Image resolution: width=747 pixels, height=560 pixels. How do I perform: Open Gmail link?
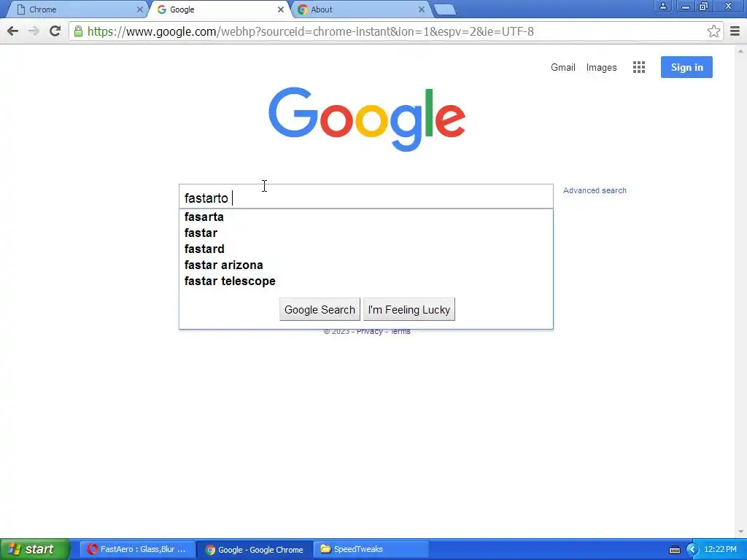pyautogui.click(x=563, y=67)
